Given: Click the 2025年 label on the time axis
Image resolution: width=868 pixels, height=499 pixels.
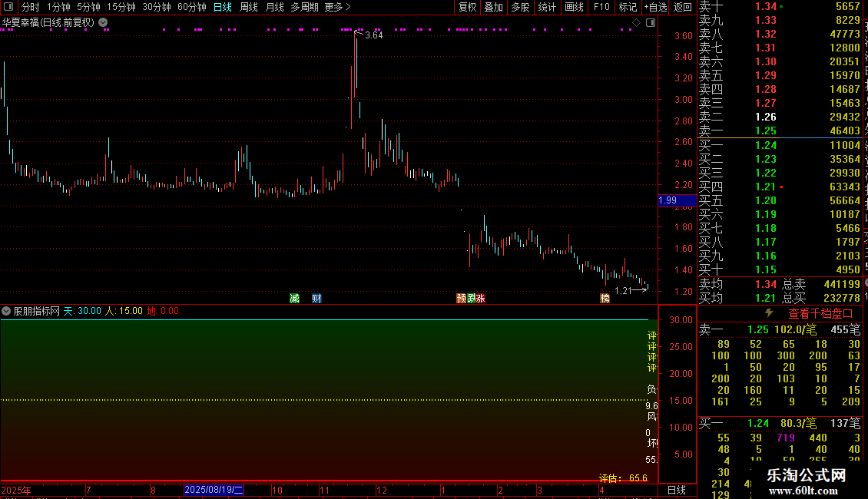Looking at the screenshot, I should coord(16,490).
